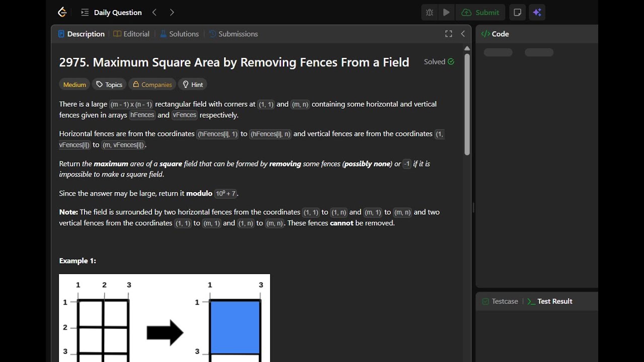Go to previous question arrow
The image size is (644, 362).
pos(154,13)
